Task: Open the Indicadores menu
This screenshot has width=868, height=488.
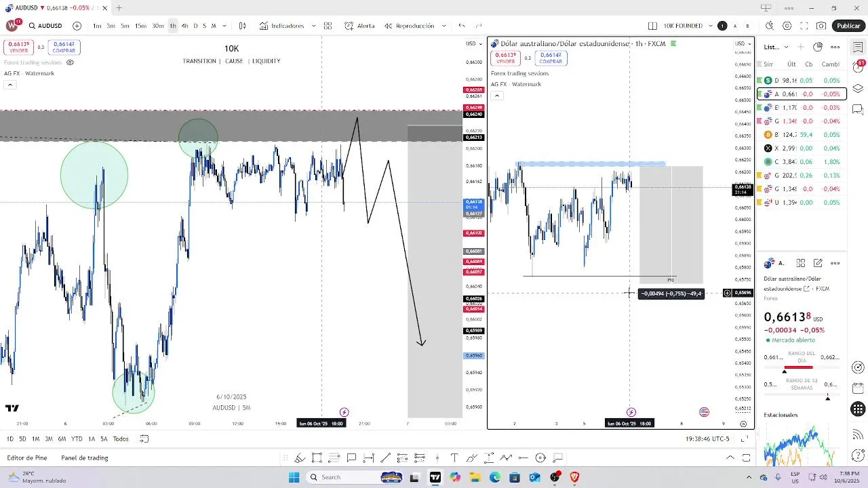Action: coord(281,26)
